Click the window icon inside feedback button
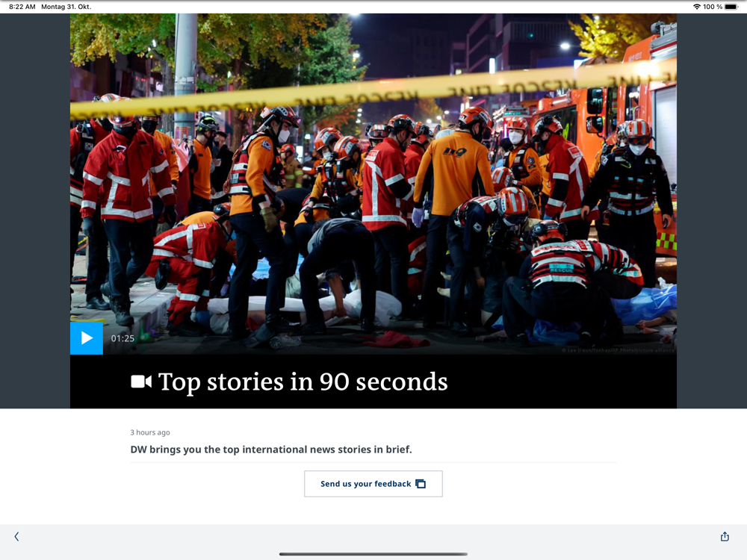This screenshot has width=747, height=560. tap(420, 484)
